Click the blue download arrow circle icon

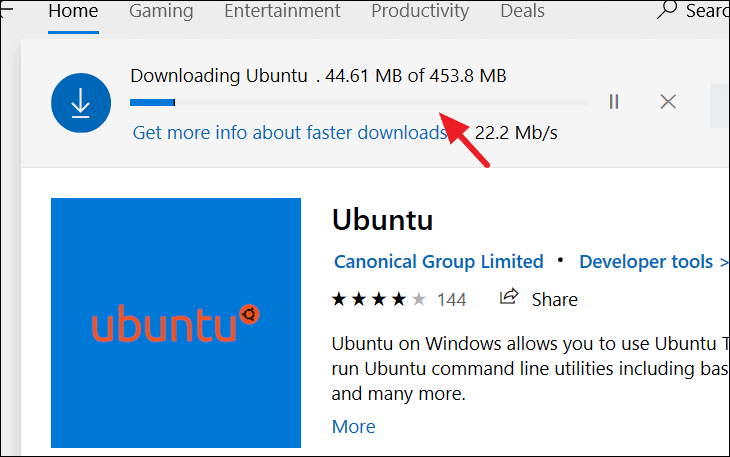(x=81, y=103)
